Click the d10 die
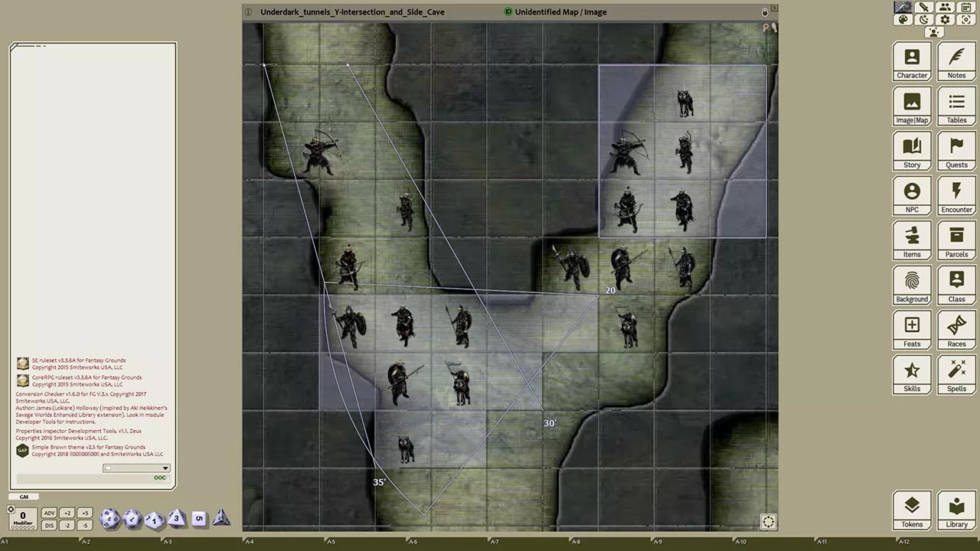Image resolution: width=980 pixels, height=551 pixels. pyautogui.click(x=155, y=520)
